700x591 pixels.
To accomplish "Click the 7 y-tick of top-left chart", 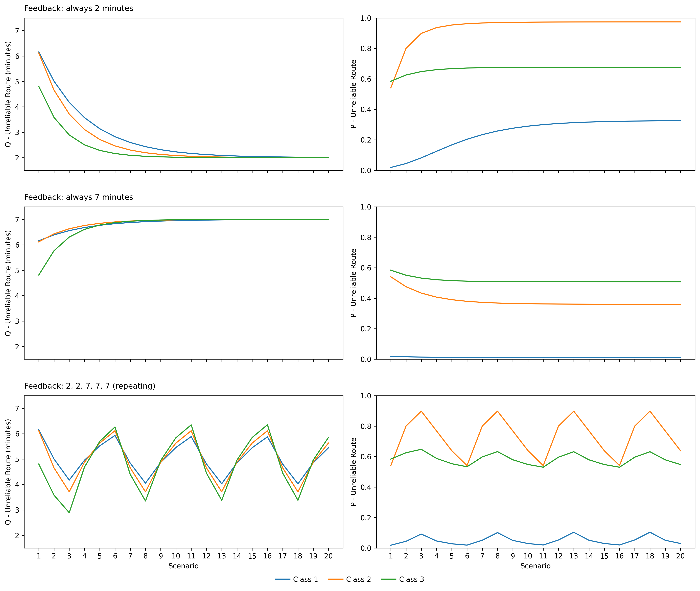I will [x=18, y=31].
